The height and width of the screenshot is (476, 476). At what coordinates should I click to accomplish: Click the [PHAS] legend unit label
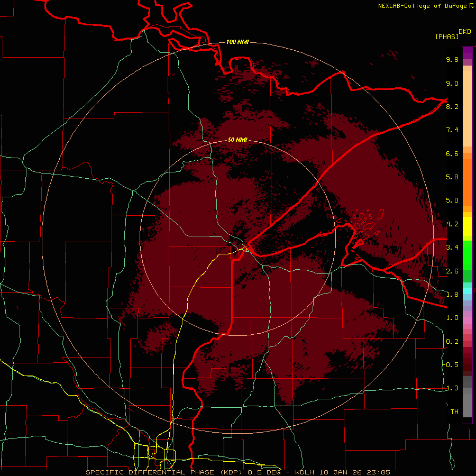coord(447,36)
